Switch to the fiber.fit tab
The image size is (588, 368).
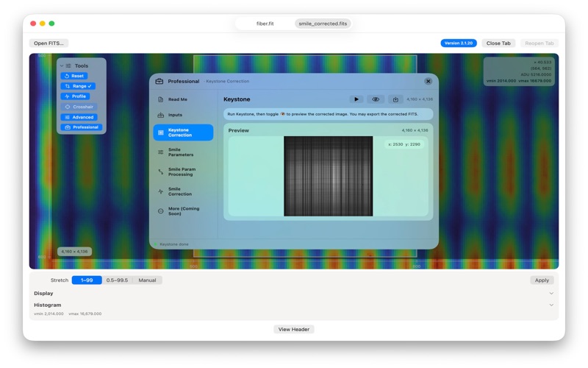(x=265, y=24)
